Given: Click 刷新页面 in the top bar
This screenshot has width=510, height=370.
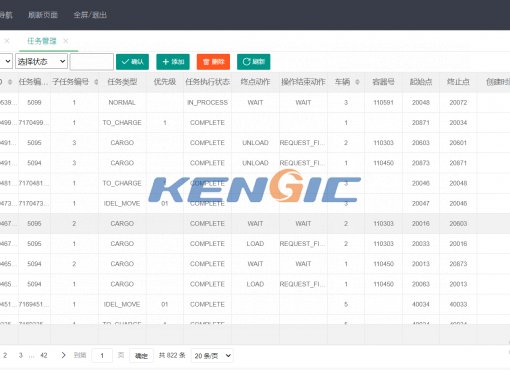Looking at the screenshot, I should click(x=43, y=15).
